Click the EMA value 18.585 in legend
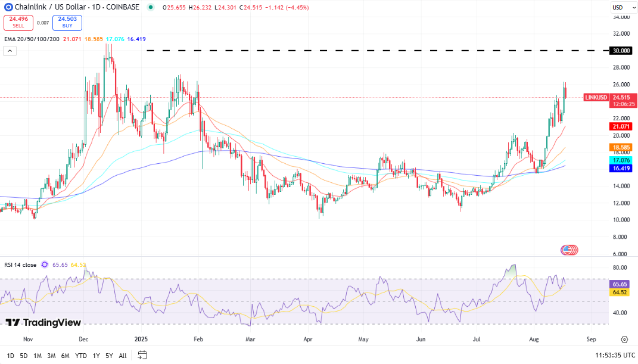This screenshot has height=364, width=638. tap(94, 39)
